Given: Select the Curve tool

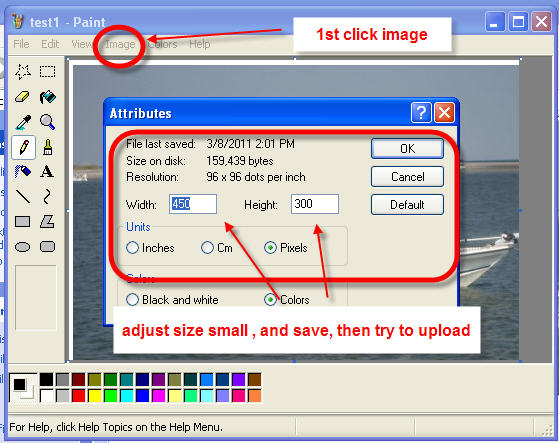Looking at the screenshot, I should tap(47, 196).
